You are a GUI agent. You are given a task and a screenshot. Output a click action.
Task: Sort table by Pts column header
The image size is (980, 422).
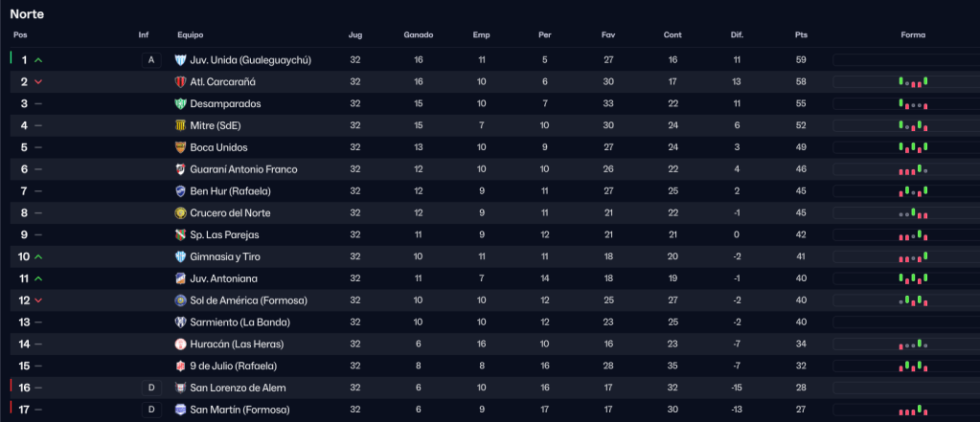[x=801, y=35]
